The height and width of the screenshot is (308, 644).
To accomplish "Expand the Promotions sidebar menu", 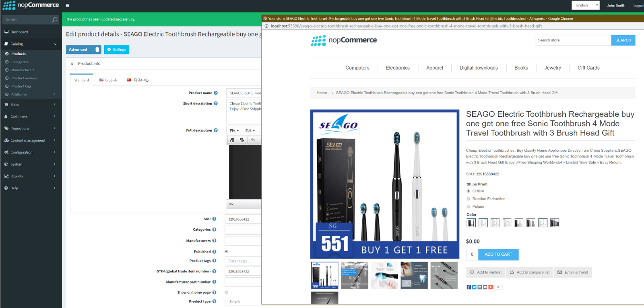I will [31, 128].
